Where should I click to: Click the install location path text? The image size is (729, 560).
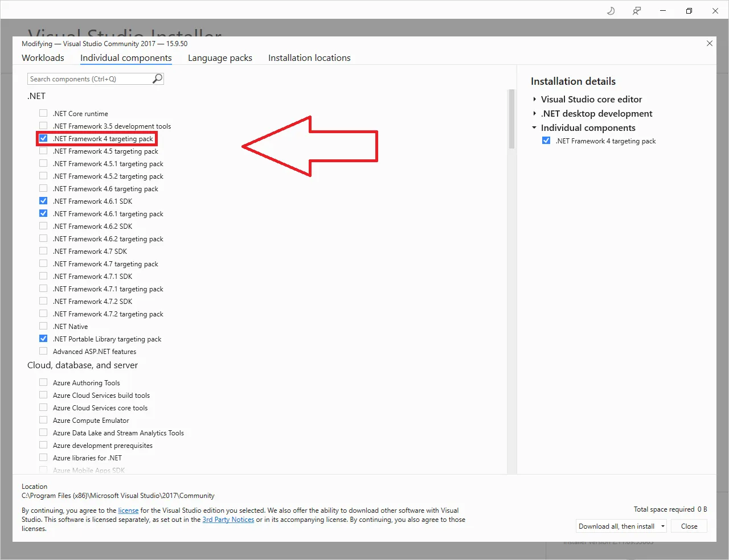[x=118, y=496]
